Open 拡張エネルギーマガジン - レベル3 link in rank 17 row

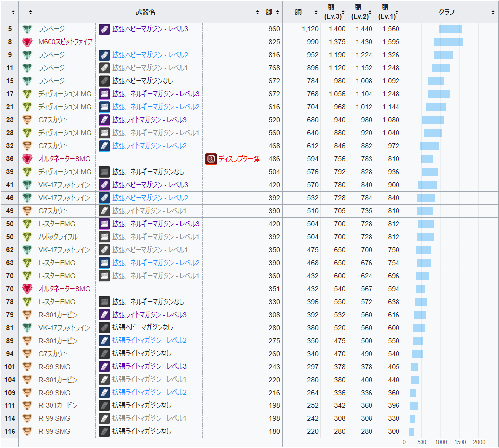tap(155, 94)
